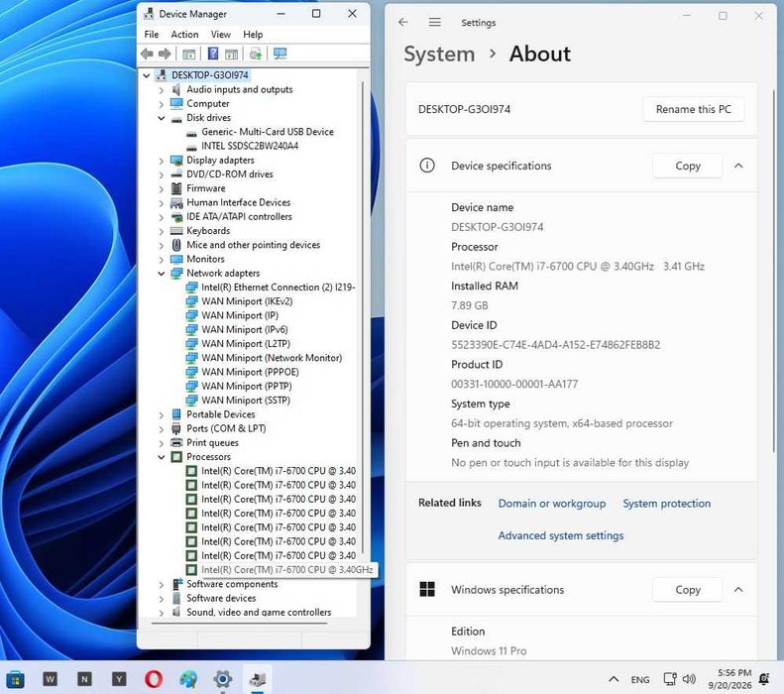Click the INTEL SSDSC2BW240A4 disk icon

[191, 147]
